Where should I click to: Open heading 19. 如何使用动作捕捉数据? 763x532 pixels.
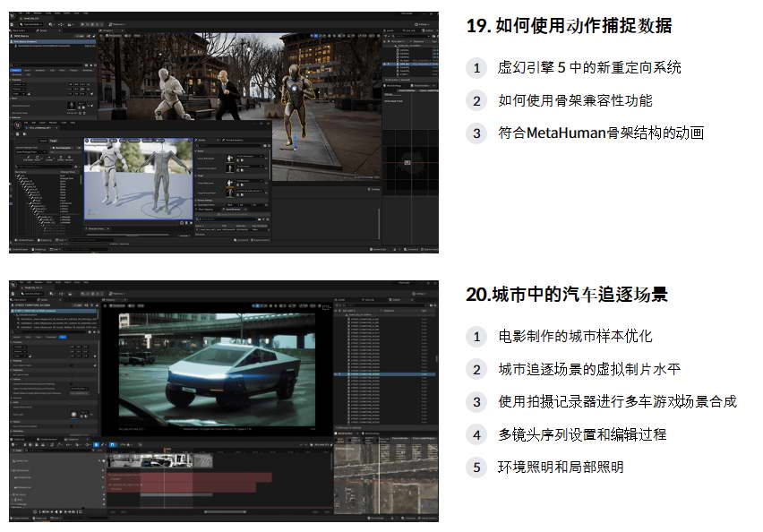coord(569,25)
